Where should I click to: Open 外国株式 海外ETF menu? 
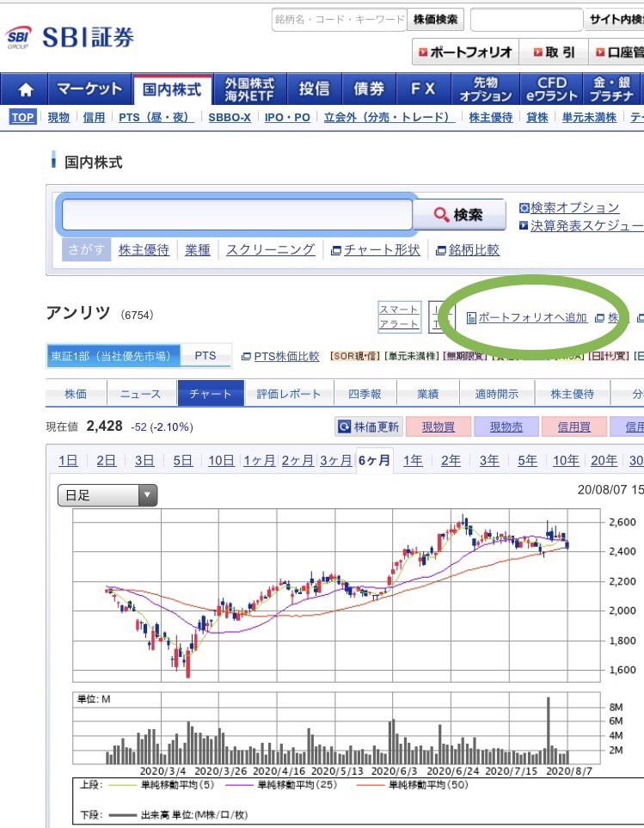coord(249,89)
